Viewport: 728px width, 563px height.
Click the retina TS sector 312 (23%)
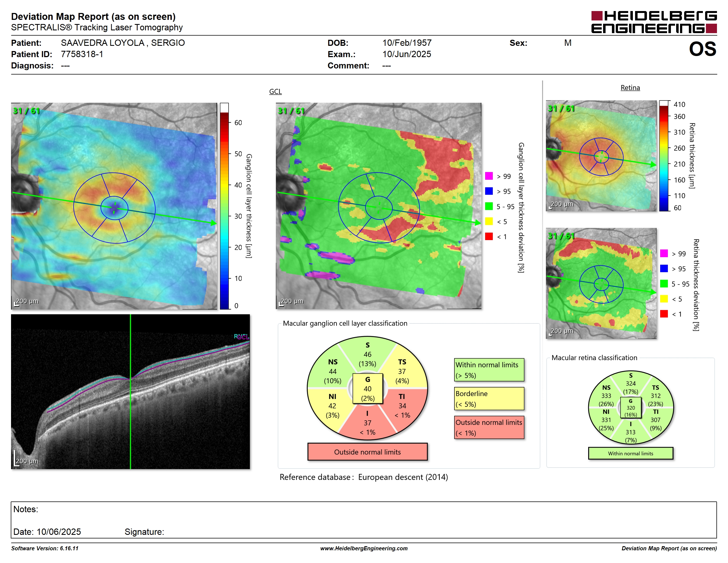(655, 395)
